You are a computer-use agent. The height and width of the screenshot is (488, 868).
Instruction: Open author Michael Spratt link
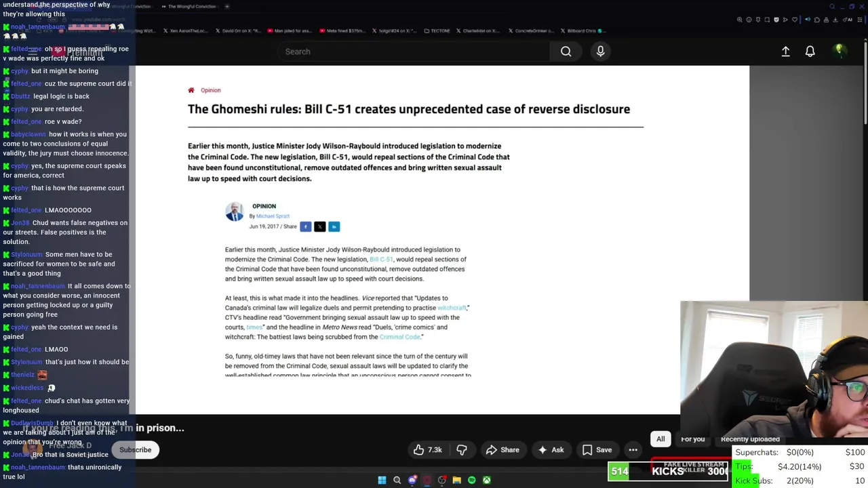pyautogui.click(x=273, y=216)
